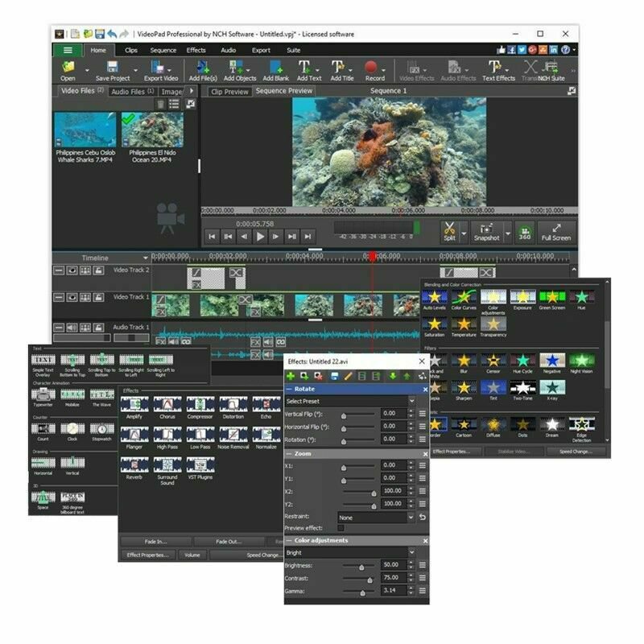The height and width of the screenshot is (644, 644).
Task: Open the Bright preset dropdown
Action: (350, 552)
